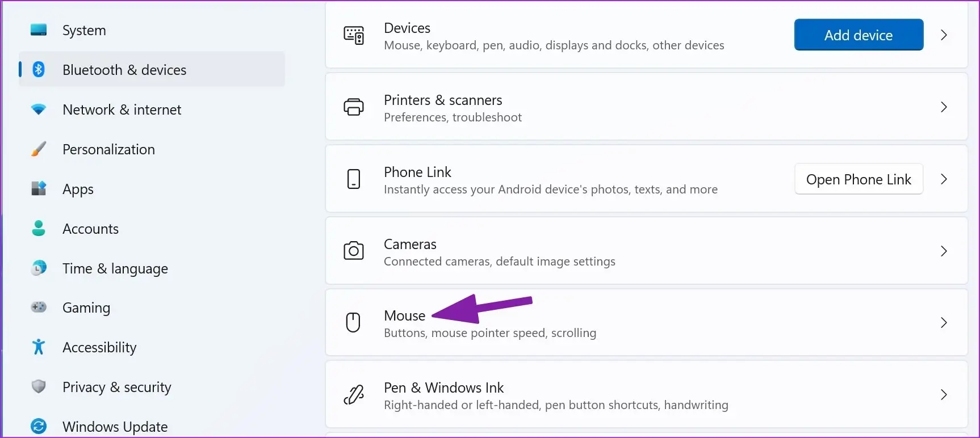
Task: Select Bluetooth & devices category
Action: (152, 69)
